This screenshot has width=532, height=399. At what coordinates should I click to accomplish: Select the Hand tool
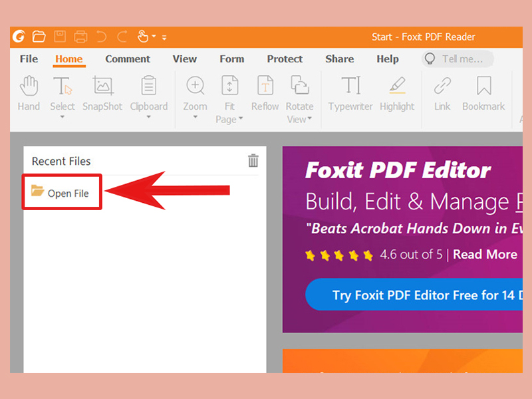click(x=29, y=93)
